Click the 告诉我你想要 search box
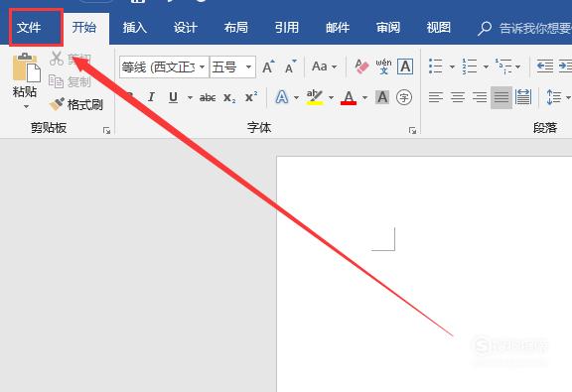The image size is (572, 392). [x=524, y=28]
